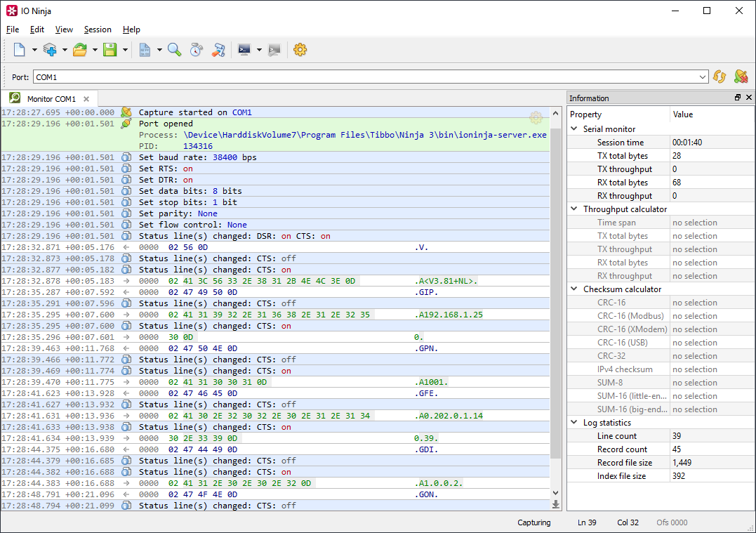Click the 38400 baud rate value
This screenshot has height=533, width=756.
pos(225,157)
